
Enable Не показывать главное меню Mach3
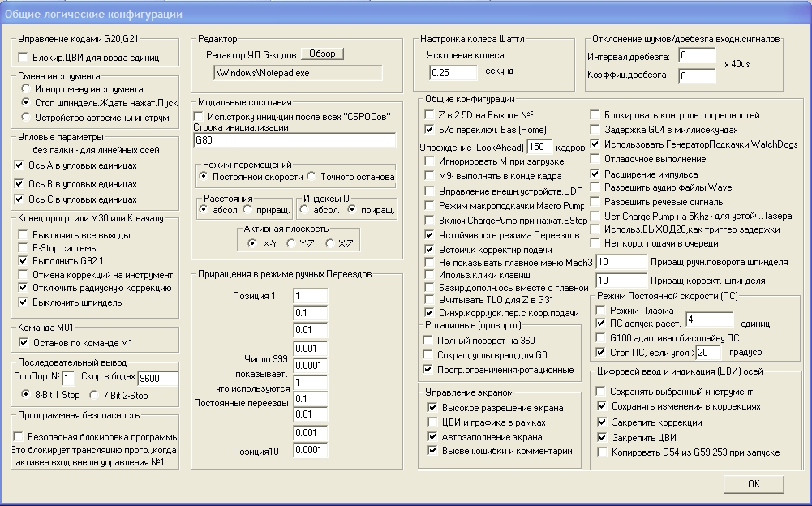point(429,262)
